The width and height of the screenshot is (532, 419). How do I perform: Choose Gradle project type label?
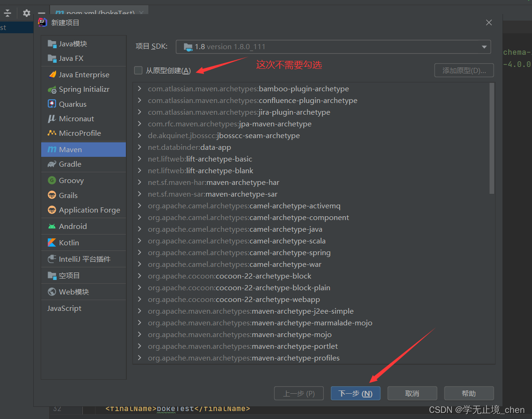point(70,164)
